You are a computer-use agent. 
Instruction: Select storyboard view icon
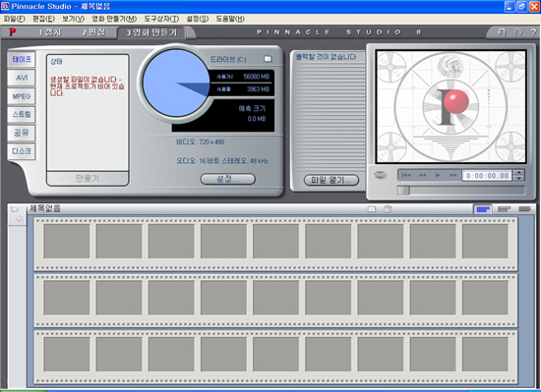tap(483, 209)
